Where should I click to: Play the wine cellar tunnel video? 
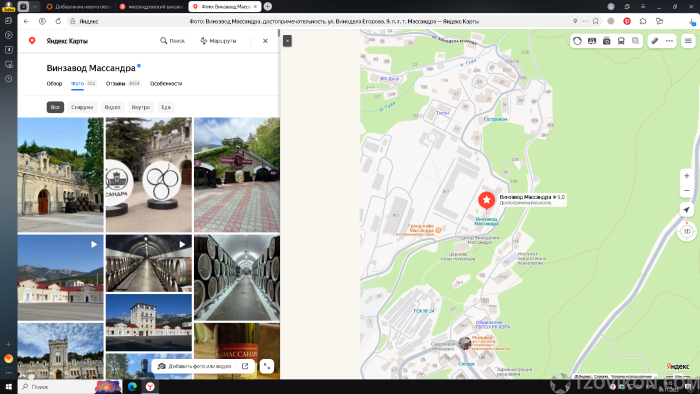pyautogui.click(x=149, y=263)
